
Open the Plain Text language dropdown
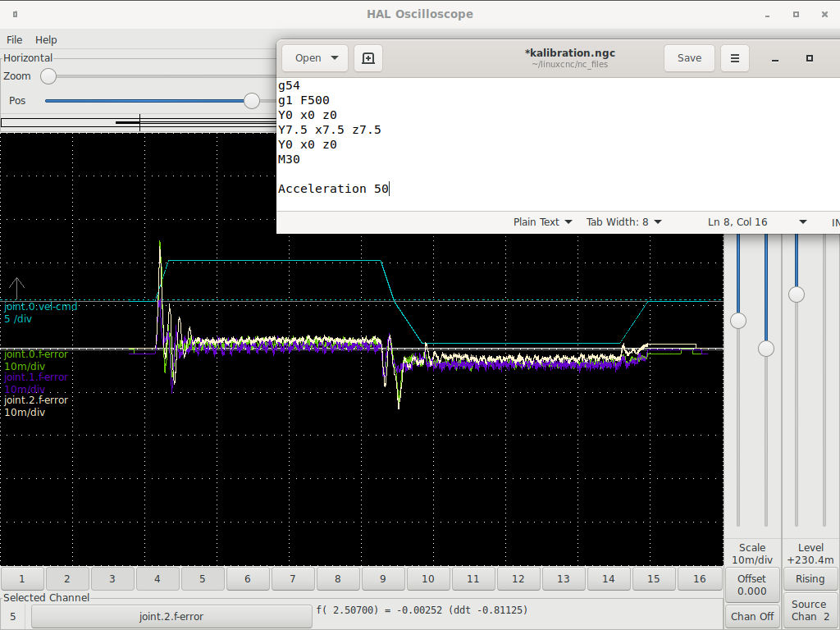click(542, 221)
